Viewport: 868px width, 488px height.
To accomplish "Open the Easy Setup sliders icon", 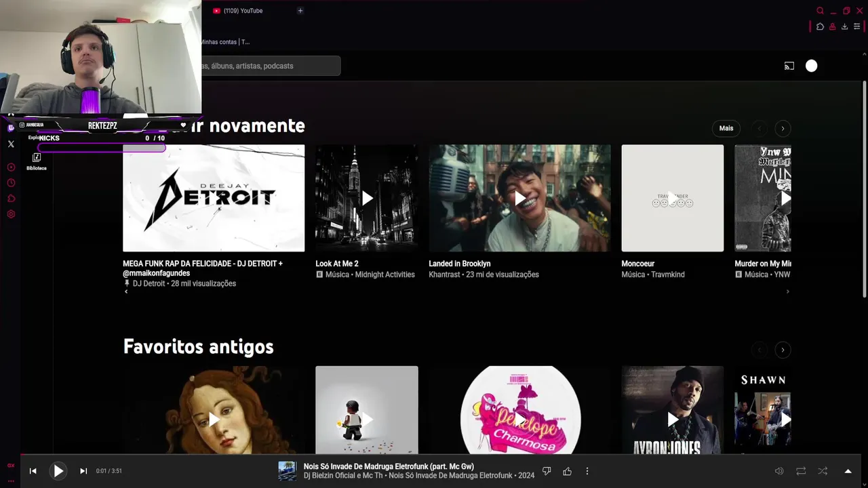I will [856, 26].
